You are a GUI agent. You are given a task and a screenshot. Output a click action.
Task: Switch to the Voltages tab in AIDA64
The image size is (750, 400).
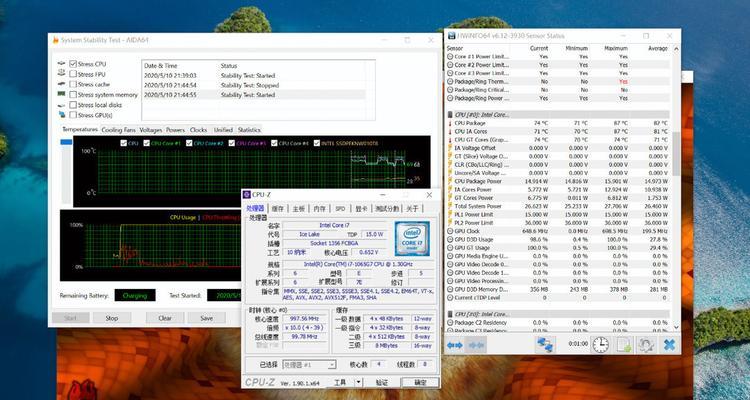151,130
